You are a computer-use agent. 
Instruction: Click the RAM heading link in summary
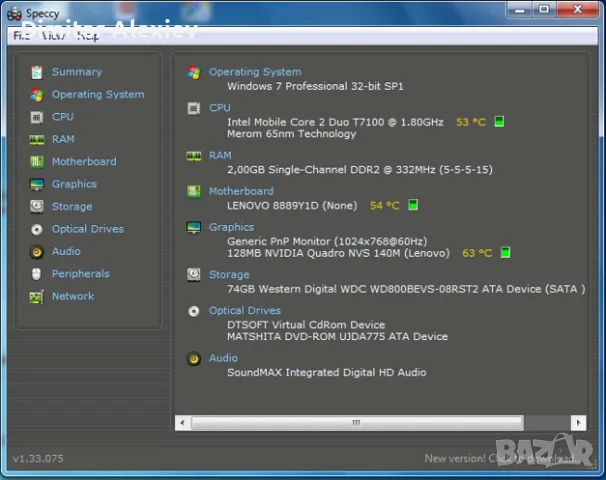[x=220, y=155]
